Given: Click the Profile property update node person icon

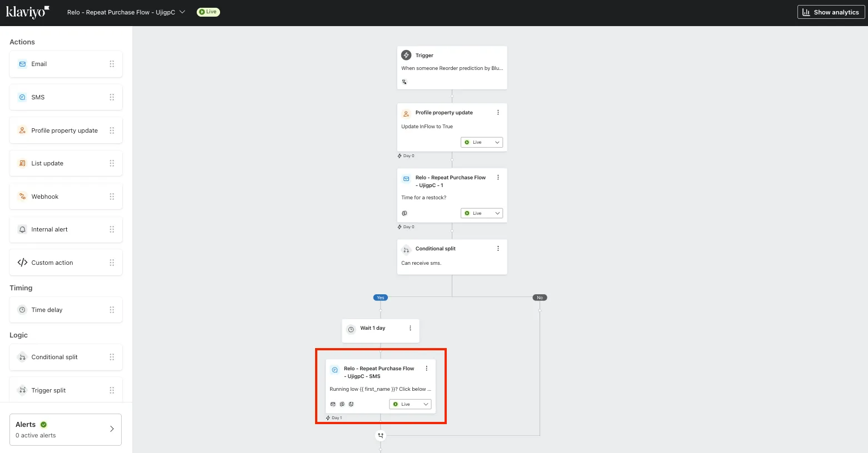Looking at the screenshot, I should [x=406, y=113].
